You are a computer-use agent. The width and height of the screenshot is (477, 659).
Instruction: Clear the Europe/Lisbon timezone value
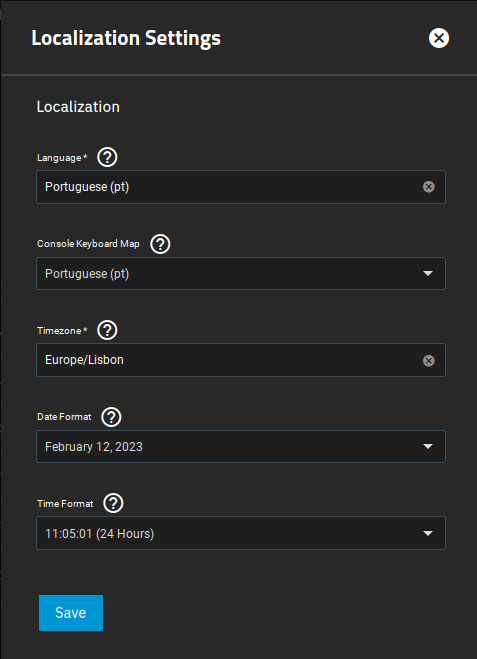428,361
